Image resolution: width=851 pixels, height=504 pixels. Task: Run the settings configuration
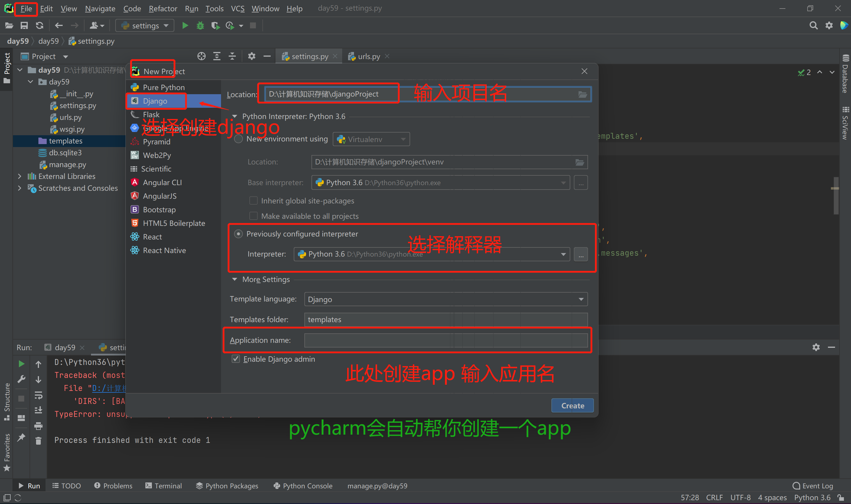pyautogui.click(x=185, y=25)
